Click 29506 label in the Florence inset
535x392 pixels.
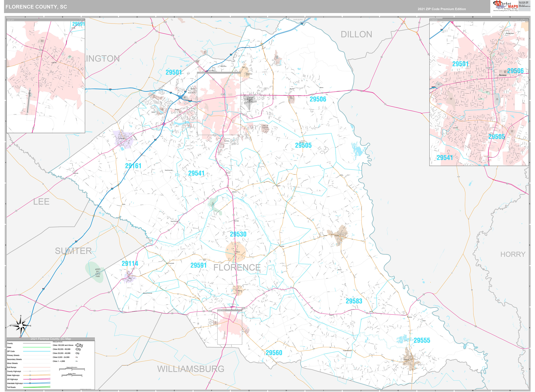point(516,71)
